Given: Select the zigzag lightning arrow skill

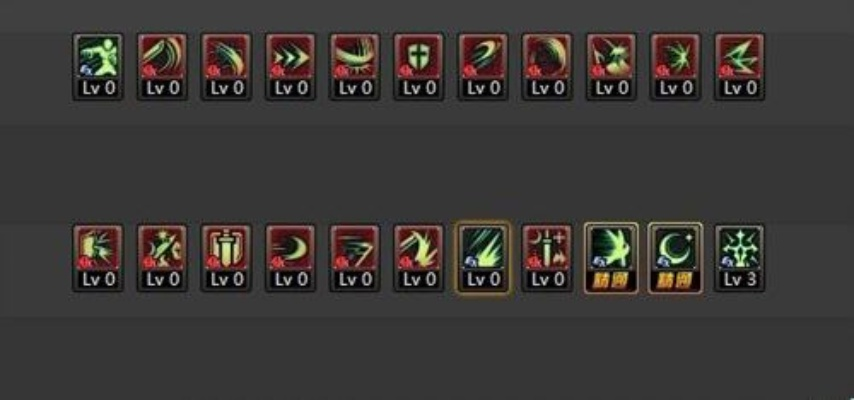Looking at the screenshot, I should [x=740, y=66].
